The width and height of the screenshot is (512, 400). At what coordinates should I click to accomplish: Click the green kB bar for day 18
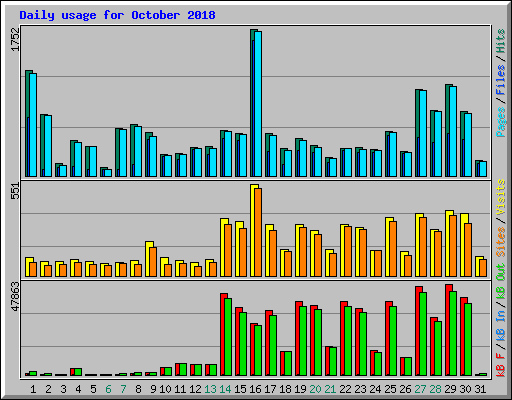[x=288, y=363]
